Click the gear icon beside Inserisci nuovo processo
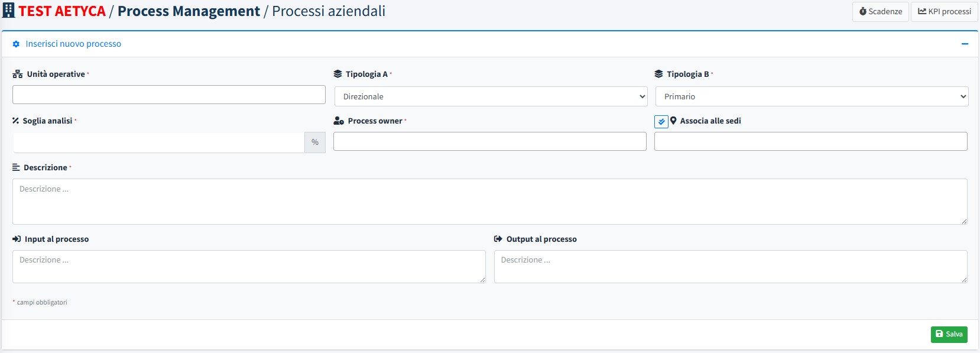The width and height of the screenshot is (980, 353). click(16, 44)
